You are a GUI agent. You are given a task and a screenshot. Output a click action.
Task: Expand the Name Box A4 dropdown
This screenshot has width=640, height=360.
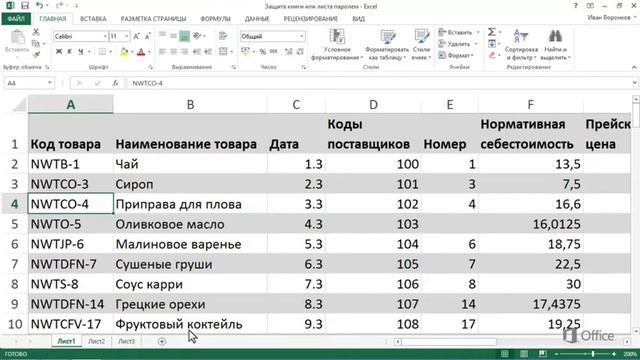click(49, 83)
